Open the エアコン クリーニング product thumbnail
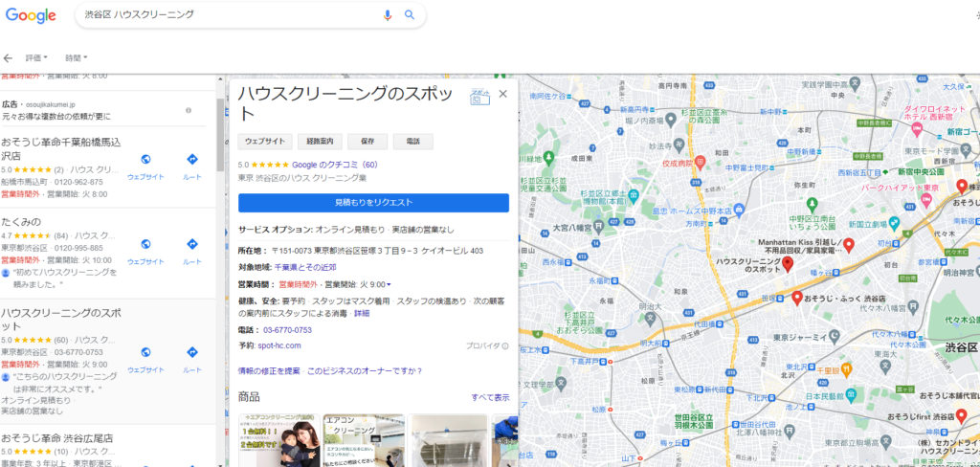 point(364,440)
